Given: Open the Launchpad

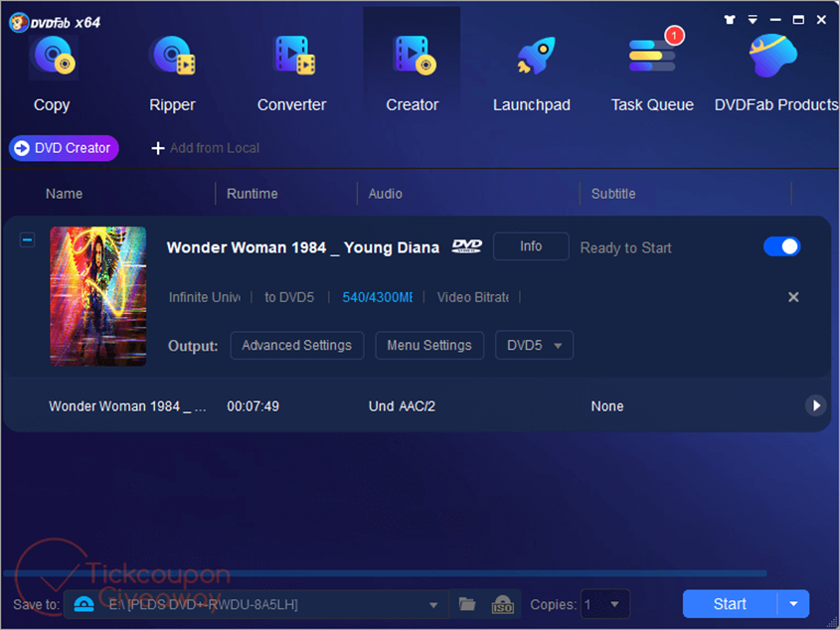Looking at the screenshot, I should point(532,74).
